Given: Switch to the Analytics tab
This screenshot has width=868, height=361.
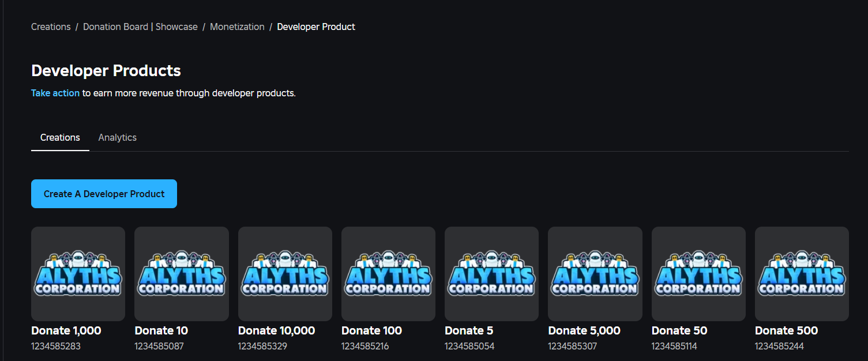Looking at the screenshot, I should [117, 137].
